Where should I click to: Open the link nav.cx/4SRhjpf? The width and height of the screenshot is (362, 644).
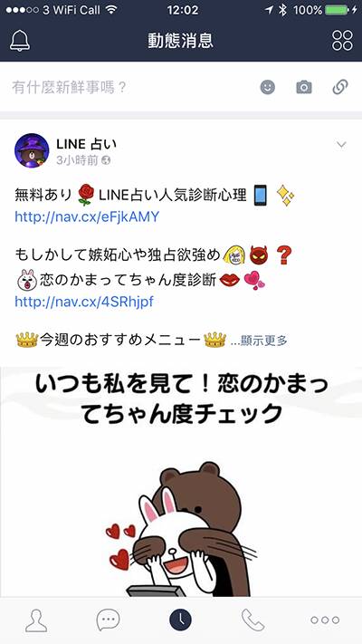click(84, 302)
